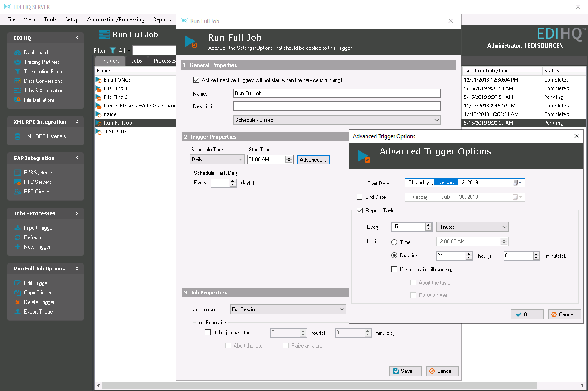
Task: Click the Data Conversions icon
Action: click(x=18, y=81)
